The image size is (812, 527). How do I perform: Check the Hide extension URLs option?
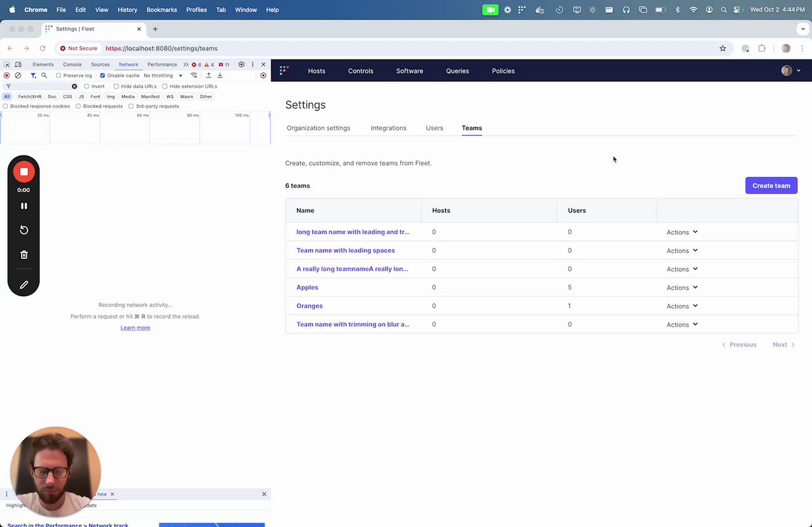click(x=164, y=86)
